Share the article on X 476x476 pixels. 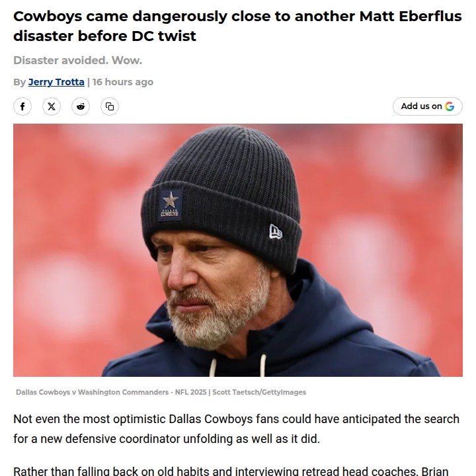coord(52,106)
